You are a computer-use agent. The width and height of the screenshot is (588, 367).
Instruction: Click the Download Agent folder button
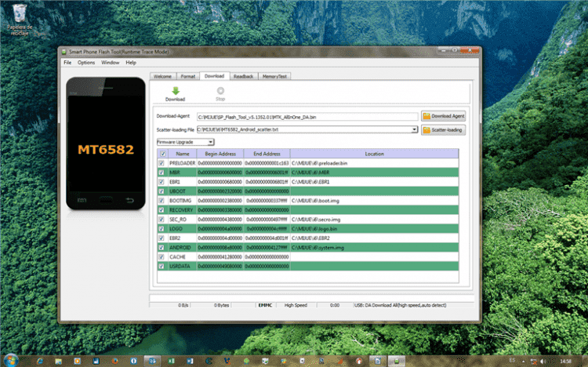[443, 116]
